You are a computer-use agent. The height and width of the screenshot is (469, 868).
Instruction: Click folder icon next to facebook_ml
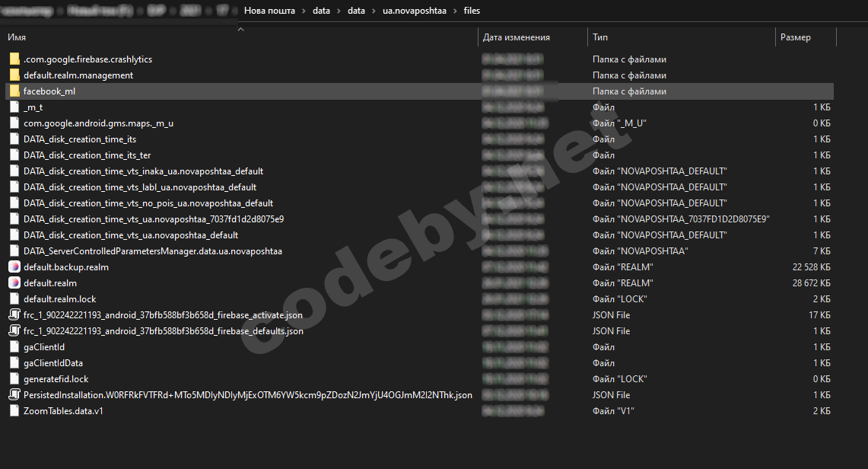[x=14, y=91]
